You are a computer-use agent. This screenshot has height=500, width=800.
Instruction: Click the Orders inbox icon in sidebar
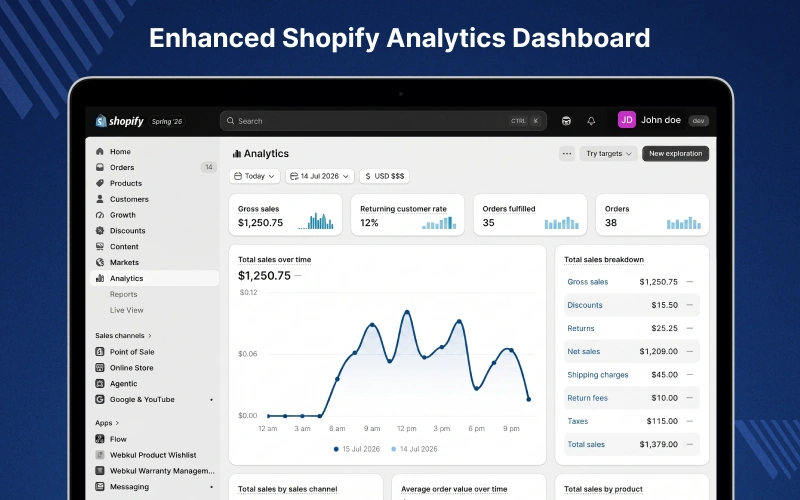pos(100,167)
